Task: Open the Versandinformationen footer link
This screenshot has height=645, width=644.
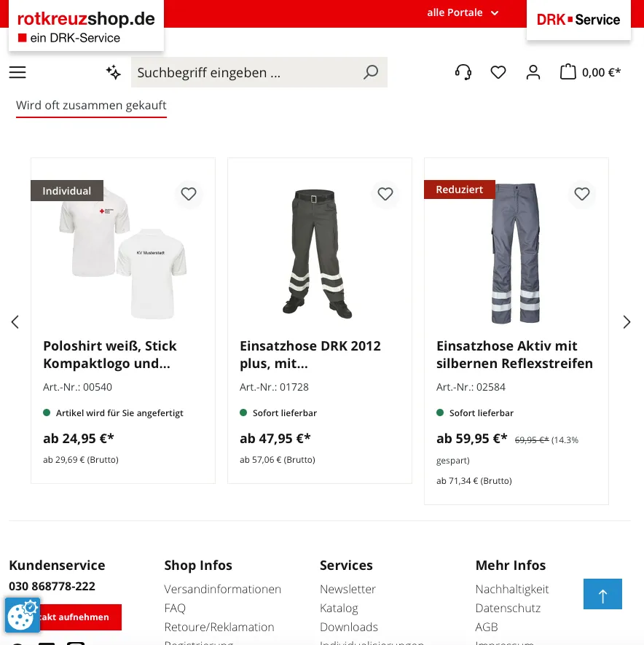Action: point(222,589)
